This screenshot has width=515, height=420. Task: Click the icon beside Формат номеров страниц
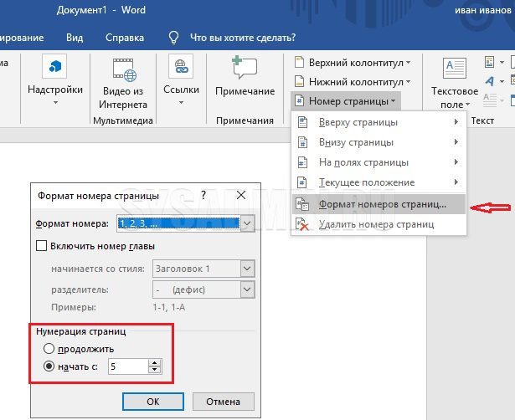pyautogui.click(x=302, y=204)
